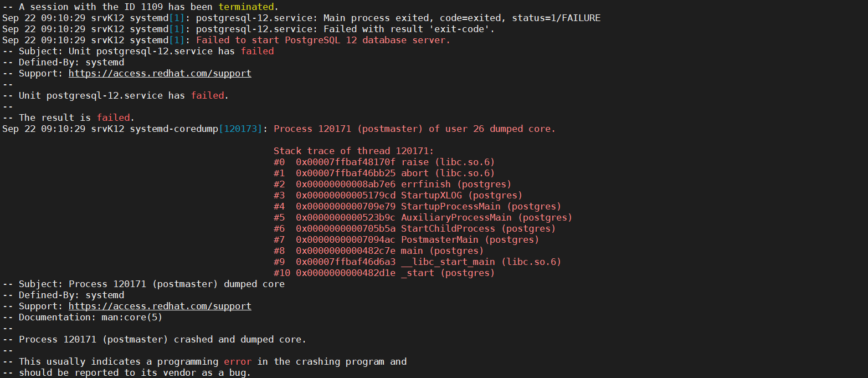Click stack frame #1 abort (libc.so.6)
The image size is (868, 378).
point(384,173)
